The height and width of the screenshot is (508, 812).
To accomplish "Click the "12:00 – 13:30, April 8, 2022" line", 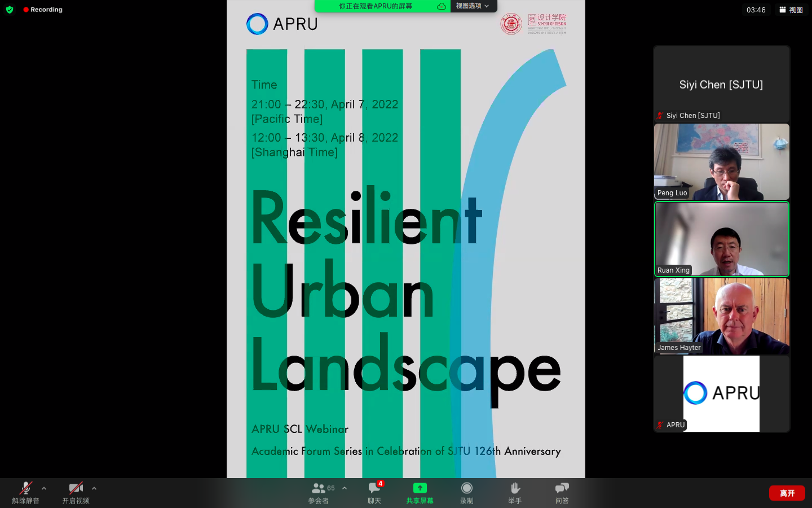I will coord(325,138).
